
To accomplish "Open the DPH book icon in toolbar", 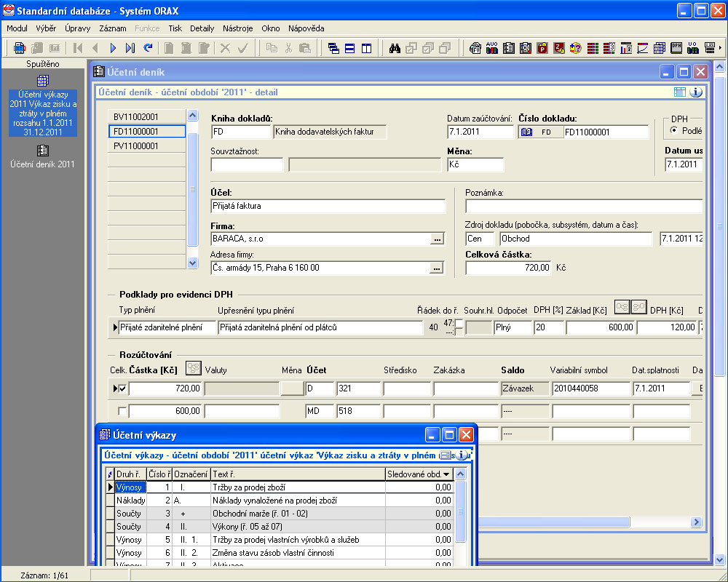I will pos(676,48).
